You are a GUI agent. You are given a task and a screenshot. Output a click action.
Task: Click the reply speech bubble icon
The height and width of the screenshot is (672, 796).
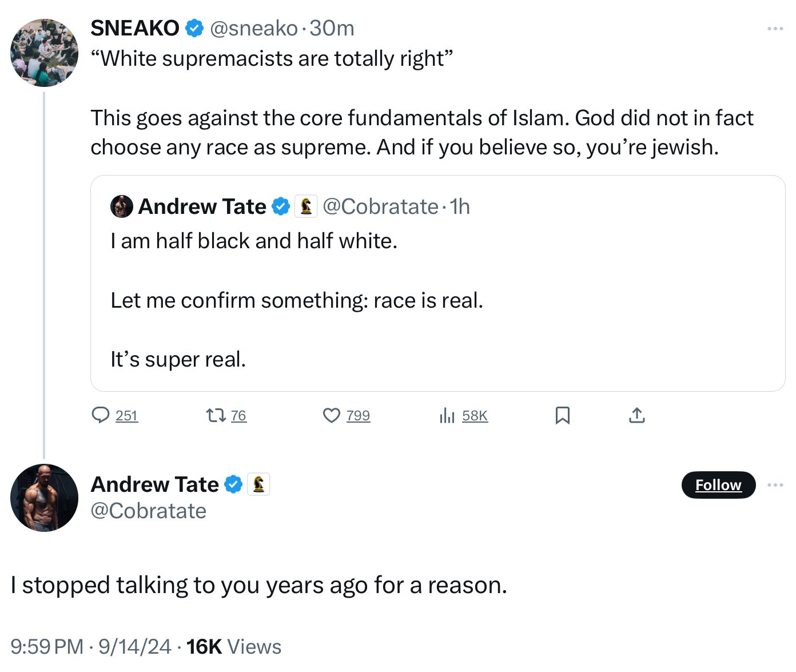[101, 415]
